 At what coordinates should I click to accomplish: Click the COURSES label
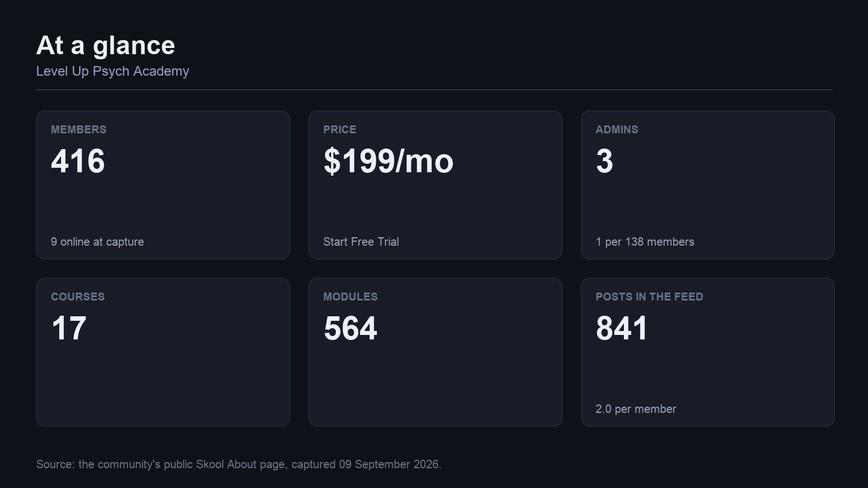78,297
